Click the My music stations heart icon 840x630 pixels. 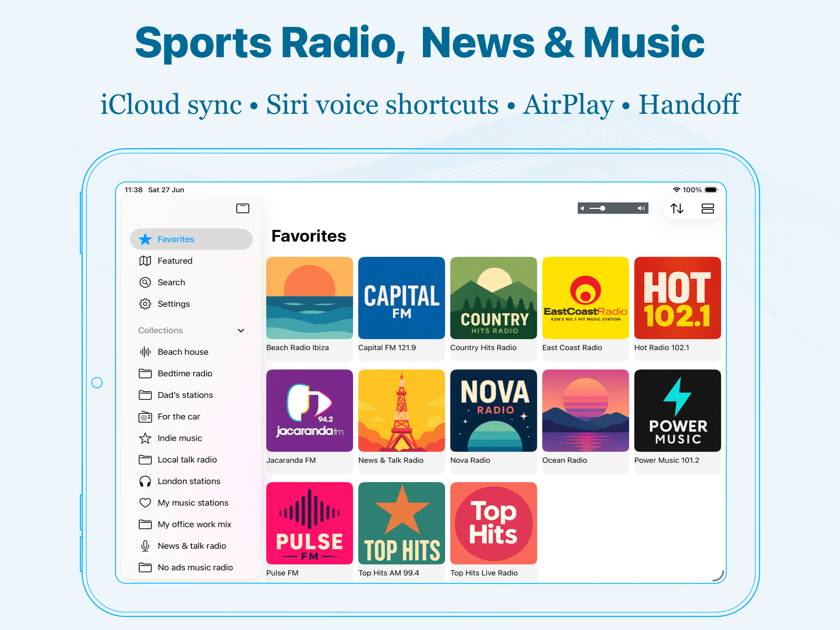[145, 503]
